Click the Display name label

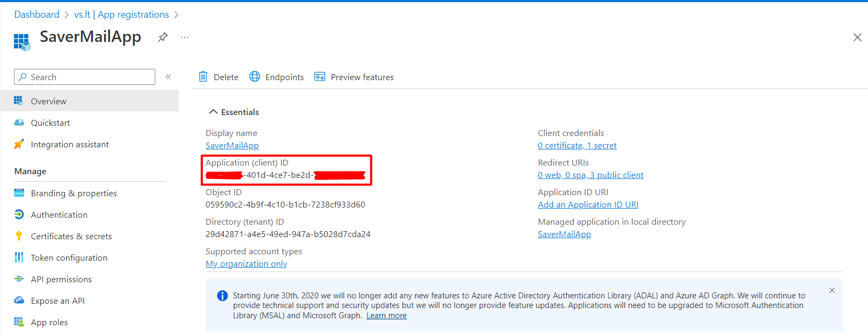[x=231, y=133]
